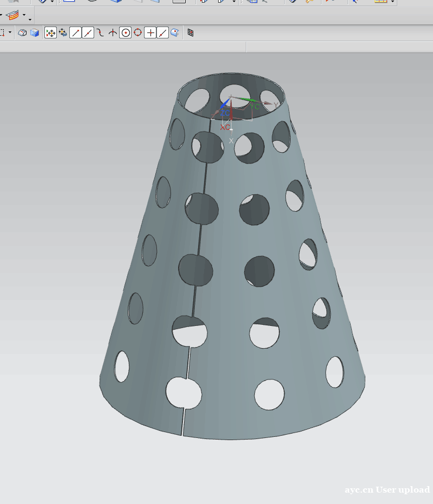The width and height of the screenshot is (433, 504).
Task: Open the selection rectangle dropdown arrow
Action: 10,33
